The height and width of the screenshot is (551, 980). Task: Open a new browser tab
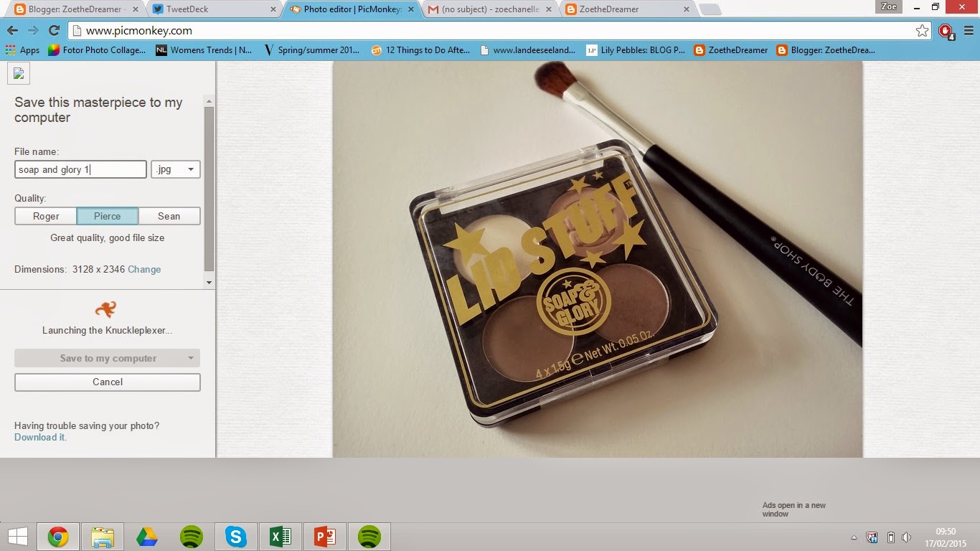(x=710, y=9)
